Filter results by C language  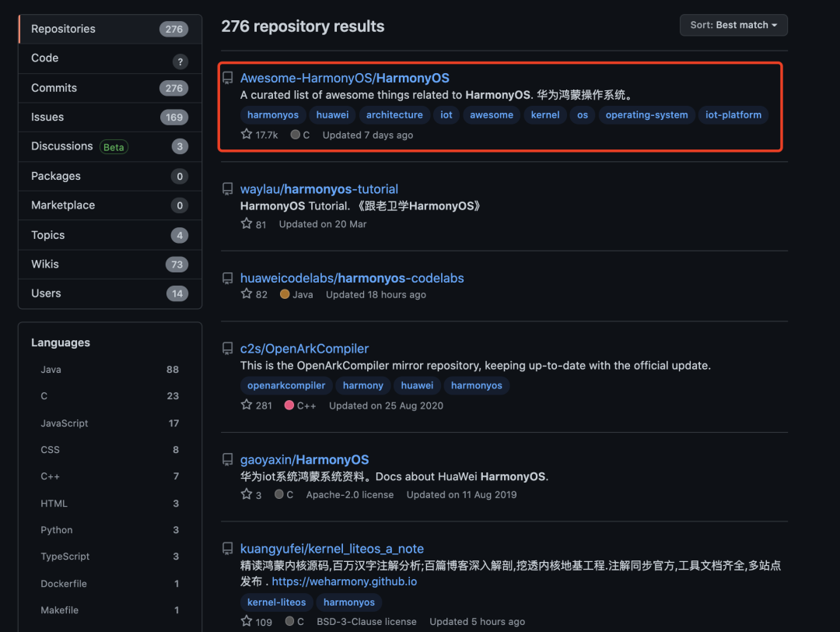pyautogui.click(x=110, y=396)
